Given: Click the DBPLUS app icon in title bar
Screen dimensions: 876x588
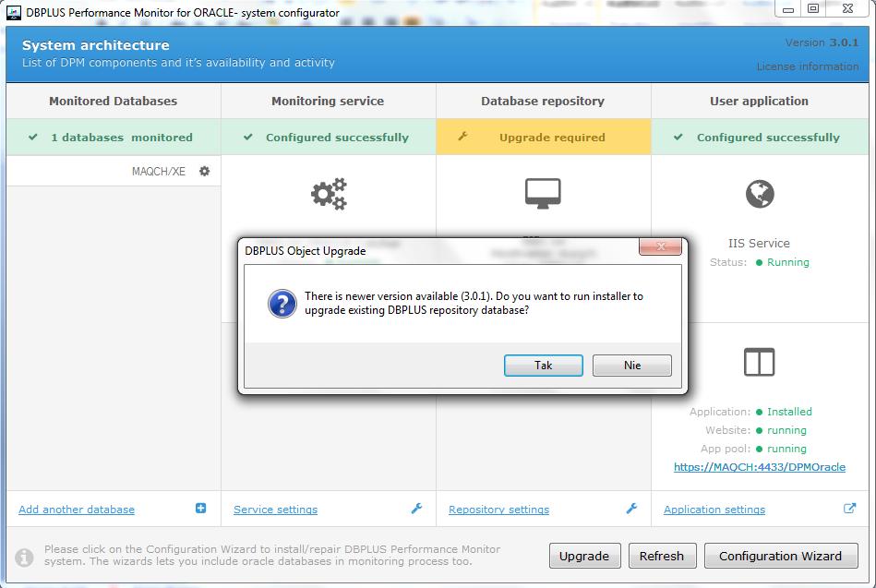Looking at the screenshot, I should tap(14, 12).
